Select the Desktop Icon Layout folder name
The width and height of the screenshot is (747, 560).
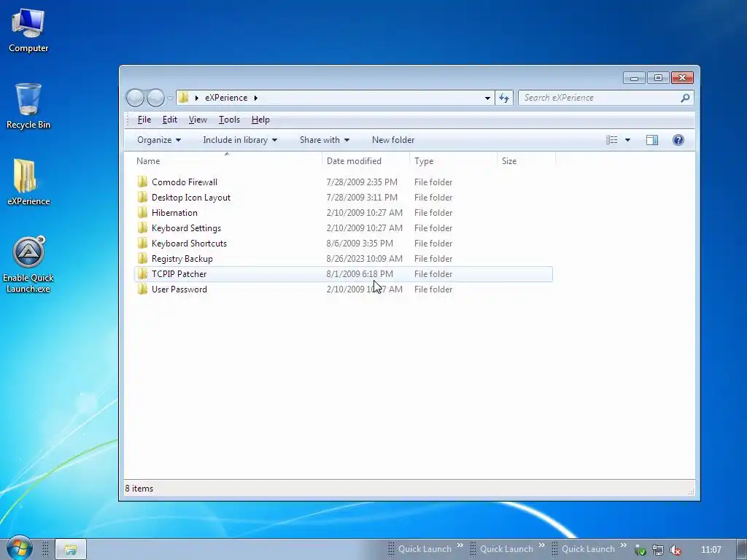point(191,197)
